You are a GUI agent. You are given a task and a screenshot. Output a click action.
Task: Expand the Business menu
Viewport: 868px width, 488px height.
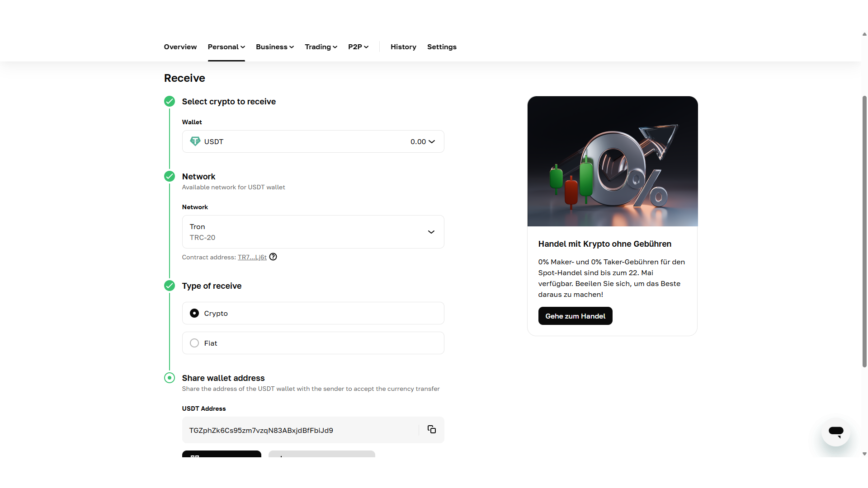click(x=275, y=47)
